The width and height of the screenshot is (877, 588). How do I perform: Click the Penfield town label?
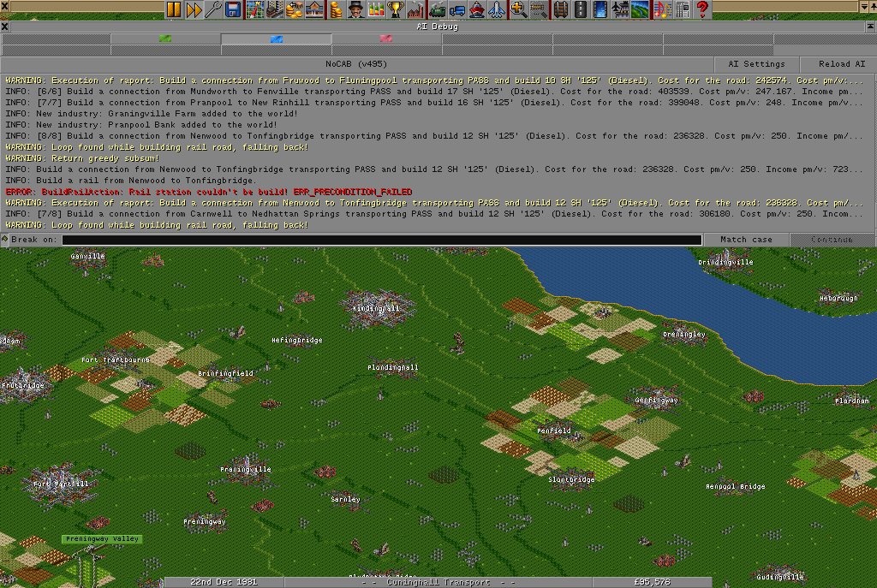[554, 431]
